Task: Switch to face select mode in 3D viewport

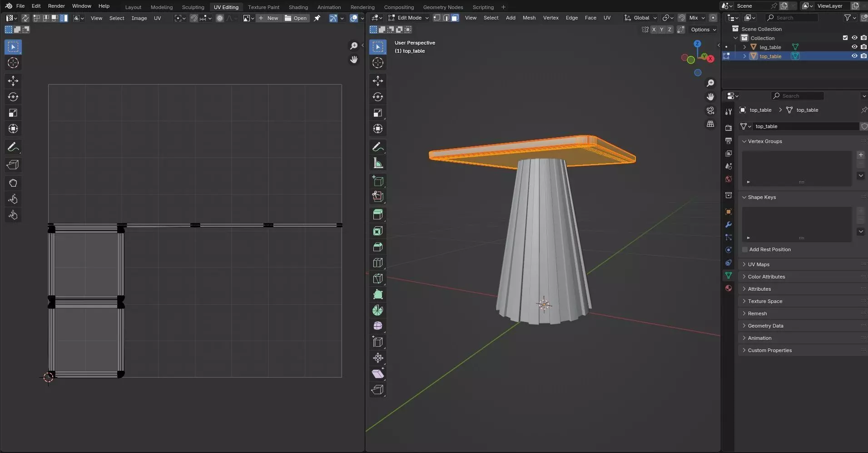Action: point(455,18)
